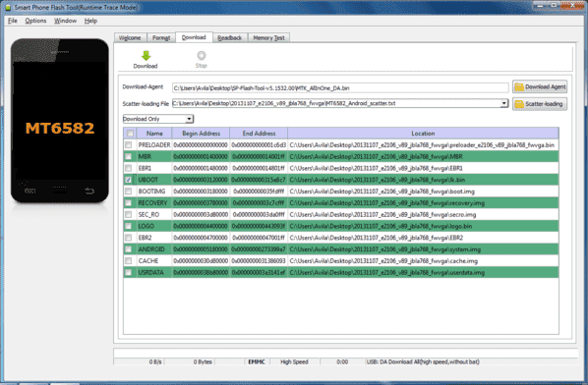Click the green Download arrow icon
The height and width of the screenshot is (385, 588).
click(x=146, y=56)
